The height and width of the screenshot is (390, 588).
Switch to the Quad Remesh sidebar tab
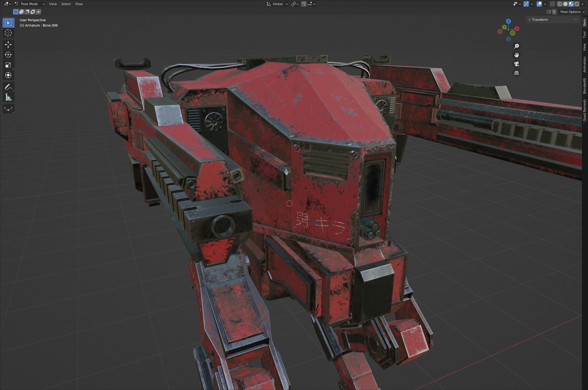click(x=585, y=110)
